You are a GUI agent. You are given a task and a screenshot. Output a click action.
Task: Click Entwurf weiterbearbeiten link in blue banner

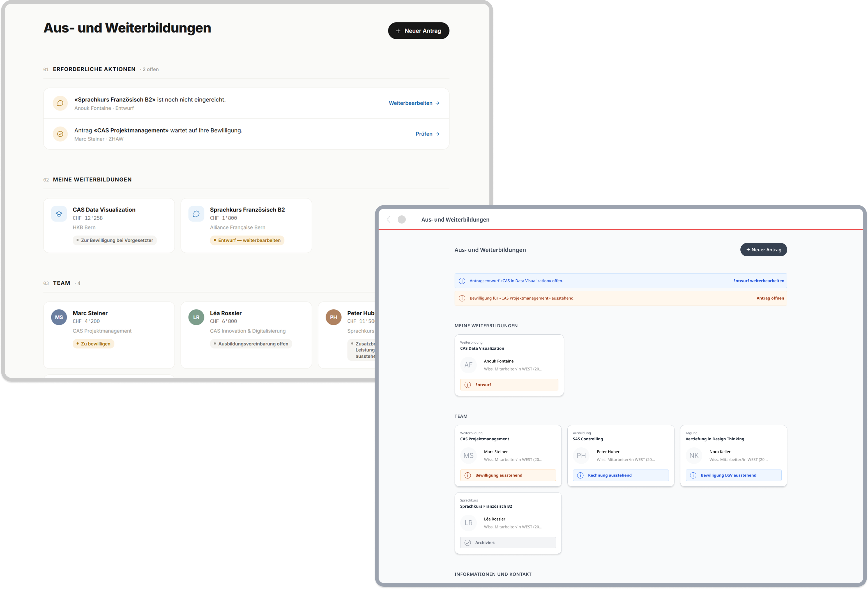coord(758,281)
